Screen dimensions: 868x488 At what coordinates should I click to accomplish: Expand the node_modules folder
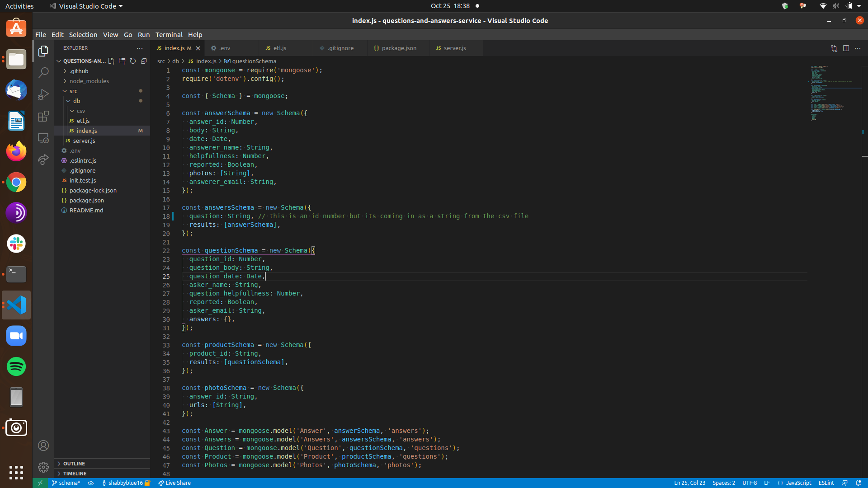point(65,81)
